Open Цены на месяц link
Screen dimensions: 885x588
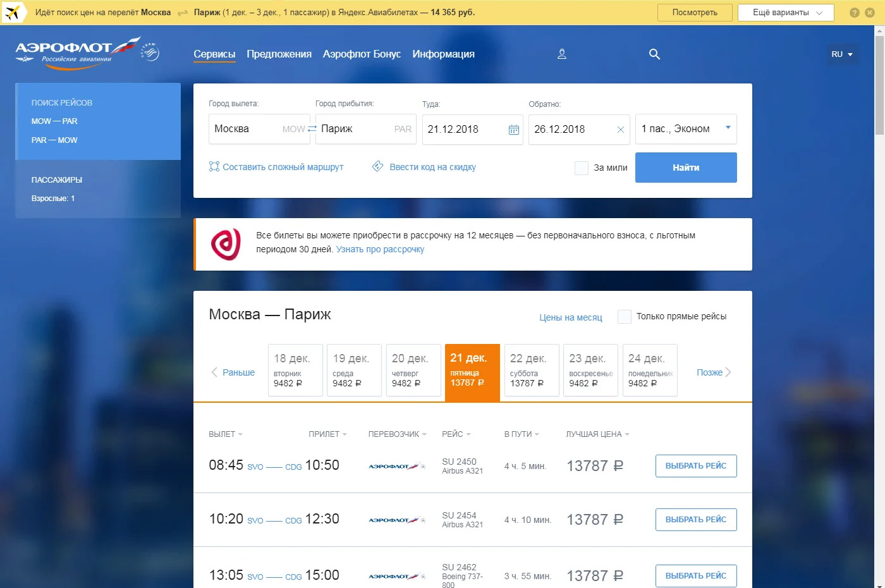pos(570,317)
